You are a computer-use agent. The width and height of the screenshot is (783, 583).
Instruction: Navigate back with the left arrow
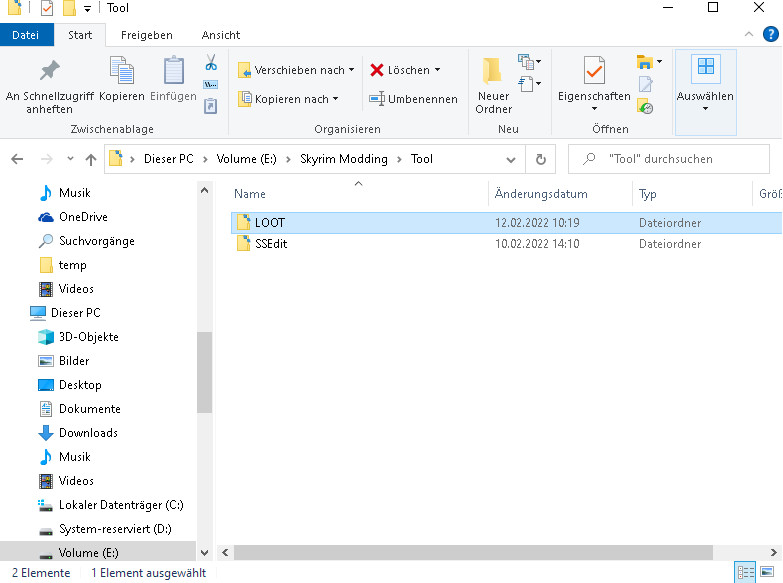17,159
